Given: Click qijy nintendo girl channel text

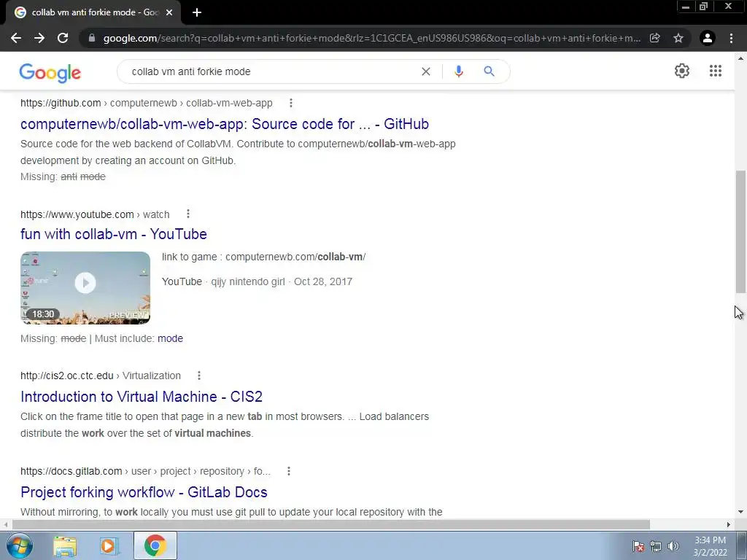Looking at the screenshot, I should tap(248, 281).
